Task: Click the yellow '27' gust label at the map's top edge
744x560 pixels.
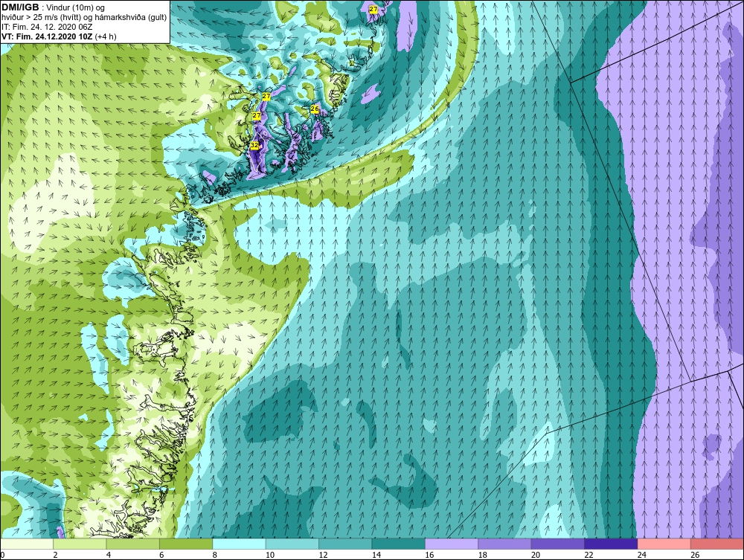Action: point(373,10)
